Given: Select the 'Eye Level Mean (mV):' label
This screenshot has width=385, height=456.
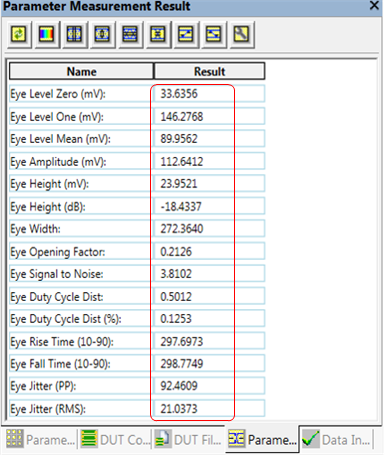Looking at the screenshot, I should (60, 139).
